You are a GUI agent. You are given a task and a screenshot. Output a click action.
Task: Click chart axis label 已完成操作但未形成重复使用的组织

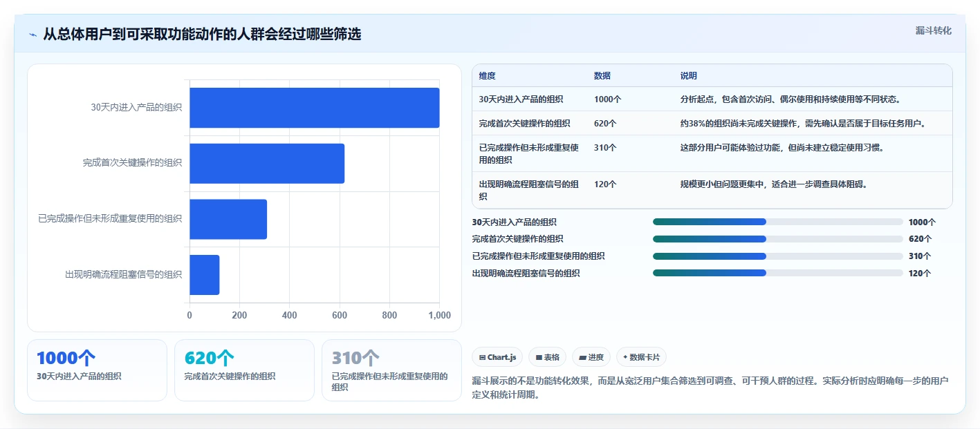coord(110,218)
